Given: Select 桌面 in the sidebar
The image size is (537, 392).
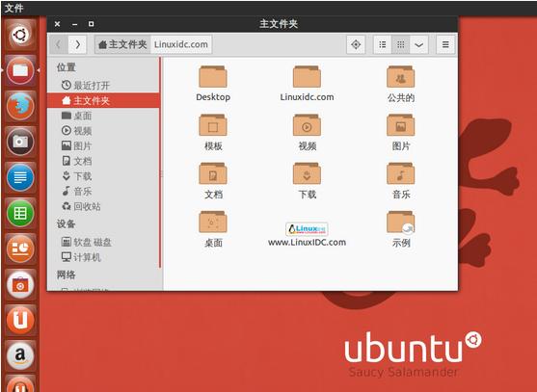Looking at the screenshot, I should coord(103,116).
